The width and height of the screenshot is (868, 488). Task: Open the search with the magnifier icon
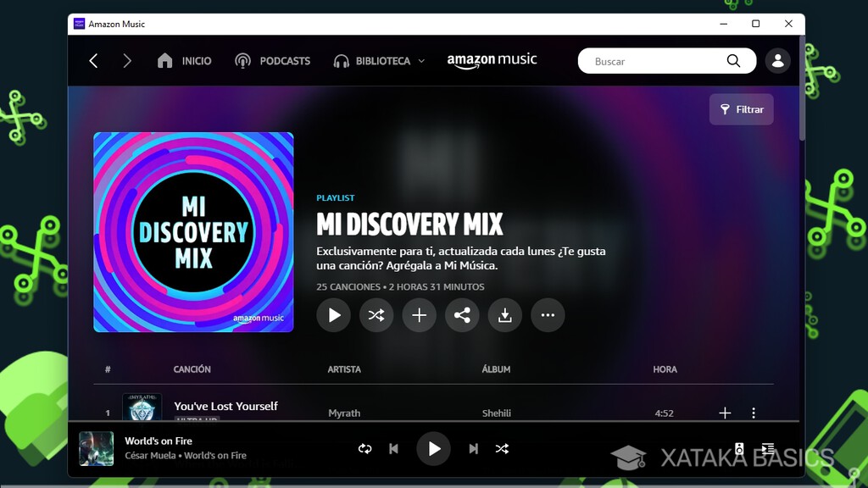pyautogui.click(x=732, y=61)
